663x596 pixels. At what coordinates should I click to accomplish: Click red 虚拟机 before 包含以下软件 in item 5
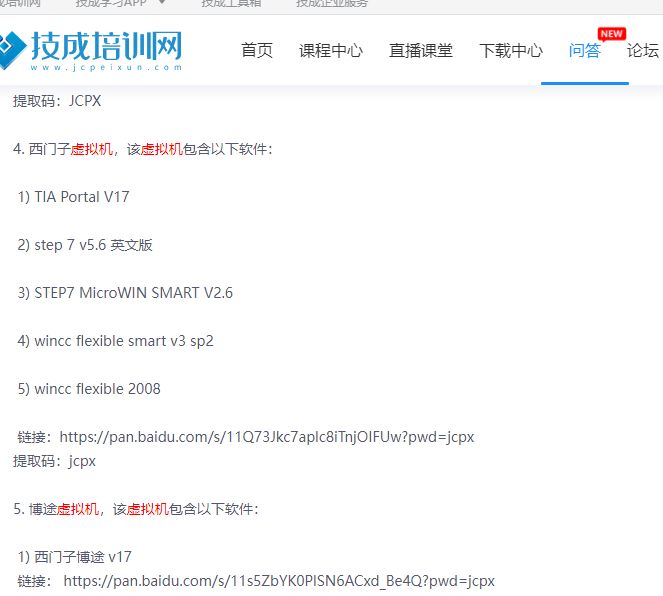click(148, 509)
